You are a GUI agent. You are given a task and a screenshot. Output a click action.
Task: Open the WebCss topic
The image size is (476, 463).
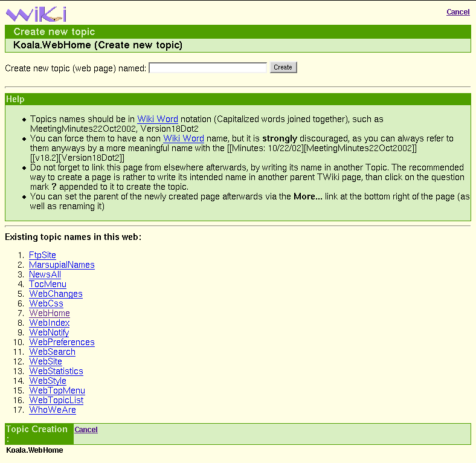(46, 303)
